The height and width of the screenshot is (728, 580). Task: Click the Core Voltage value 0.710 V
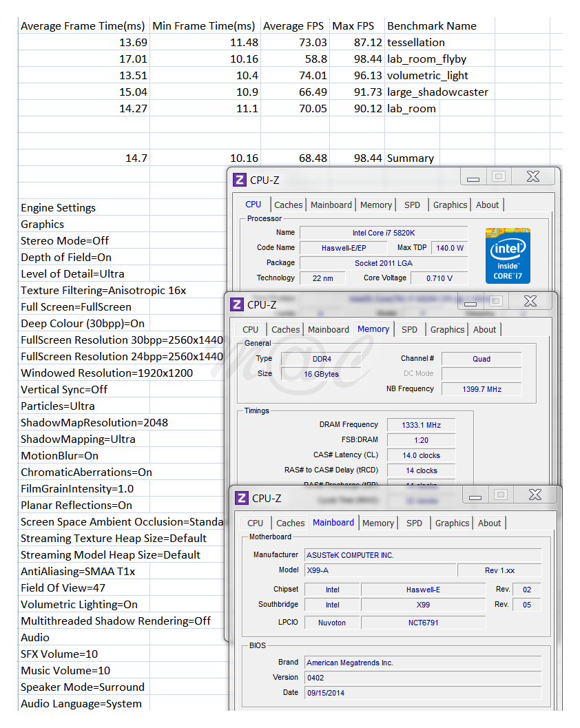(439, 278)
